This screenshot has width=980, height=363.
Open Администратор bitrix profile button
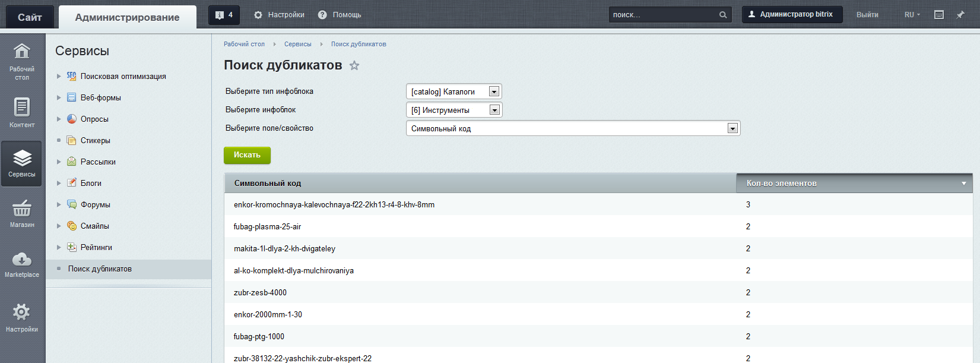(x=792, y=14)
